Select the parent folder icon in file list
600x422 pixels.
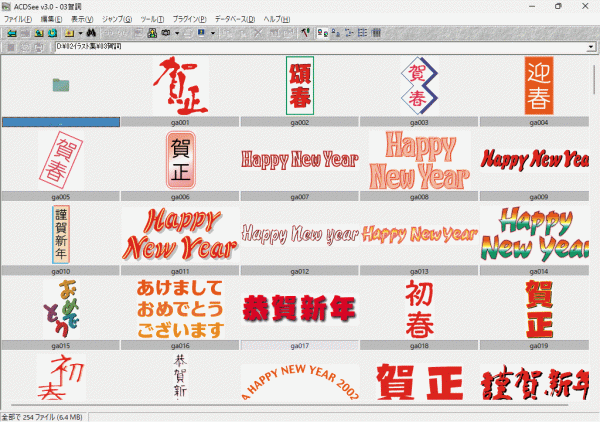click(61, 86)
